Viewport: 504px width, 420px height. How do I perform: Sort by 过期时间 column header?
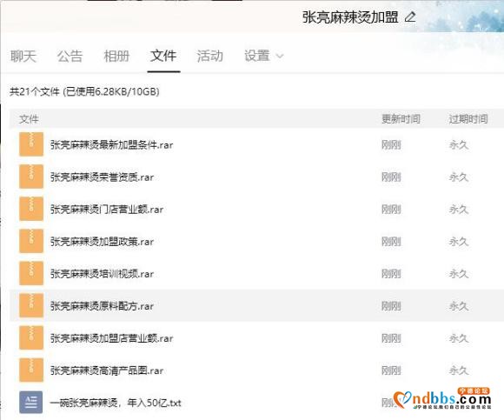(x=468, y=119)
